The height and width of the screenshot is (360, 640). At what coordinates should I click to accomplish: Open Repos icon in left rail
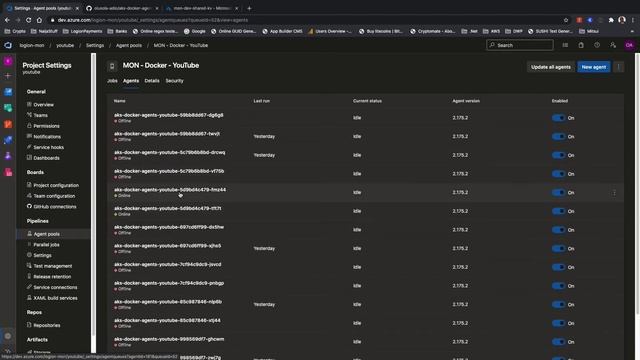click(8, 124)
